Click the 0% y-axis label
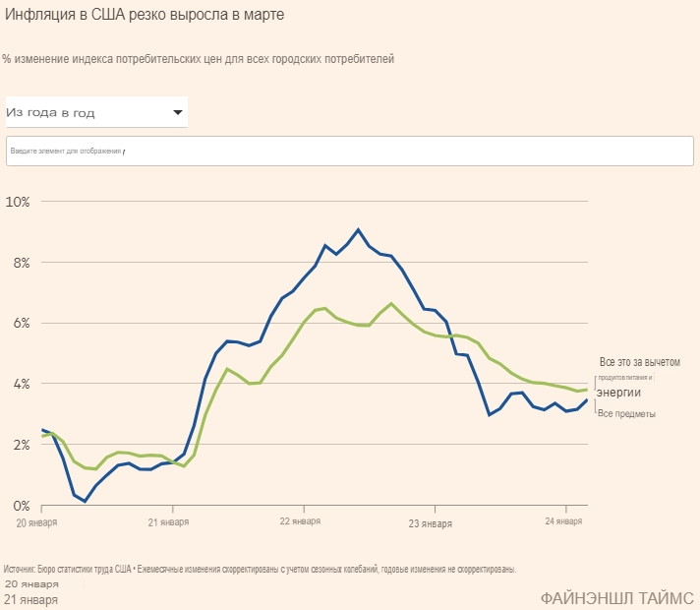The width and height of the screenshot is (700, 610). 19,506
